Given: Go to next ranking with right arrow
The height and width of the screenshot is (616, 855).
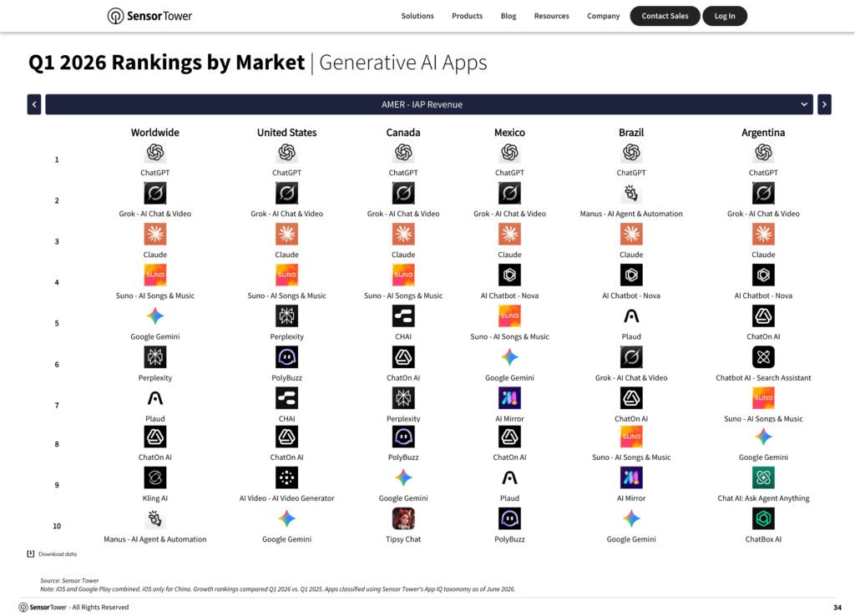Looking at the screenshot, I should tap(824, 104).
